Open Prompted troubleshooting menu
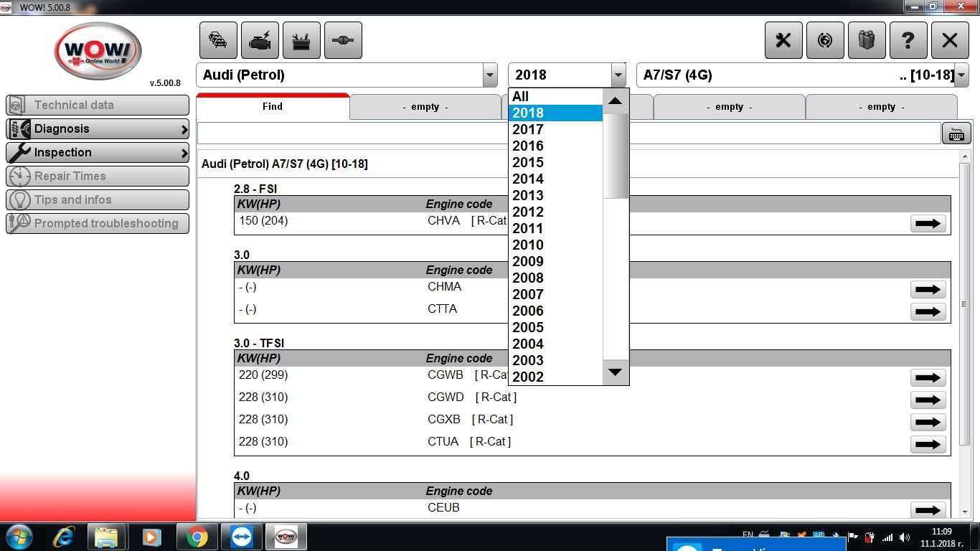 click(x=98, y=223)
